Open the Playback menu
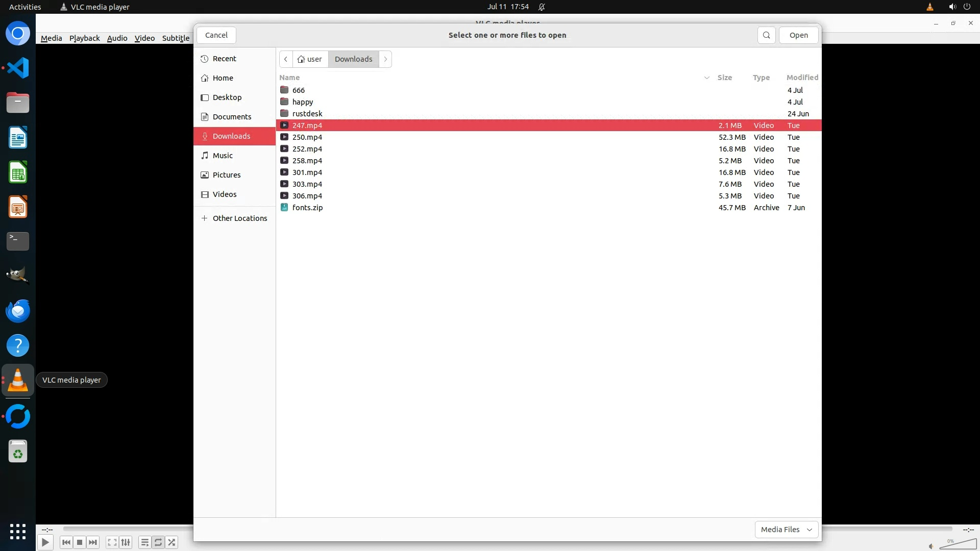The width and height of the screenshot is (980, 551). (84, 38)
